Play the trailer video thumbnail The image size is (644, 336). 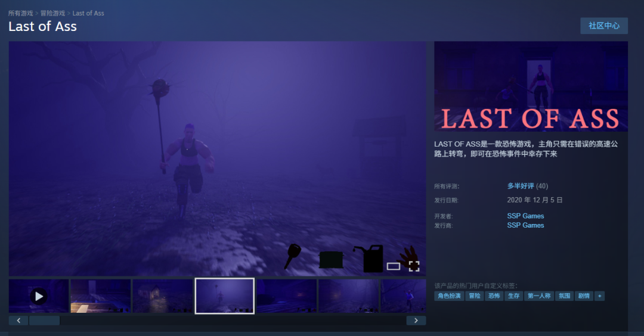pyautogui.click(x=39, y=296)
